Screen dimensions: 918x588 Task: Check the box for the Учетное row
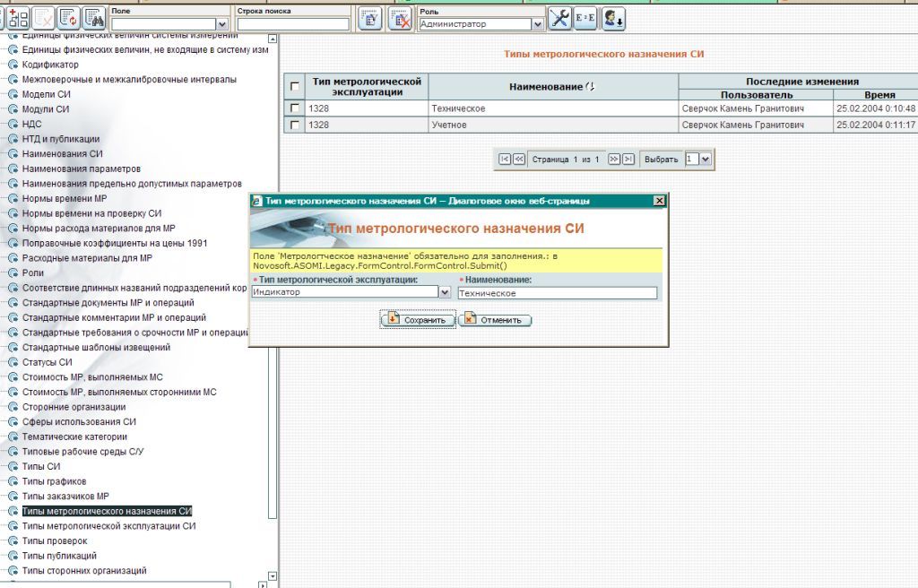point(295,125)
